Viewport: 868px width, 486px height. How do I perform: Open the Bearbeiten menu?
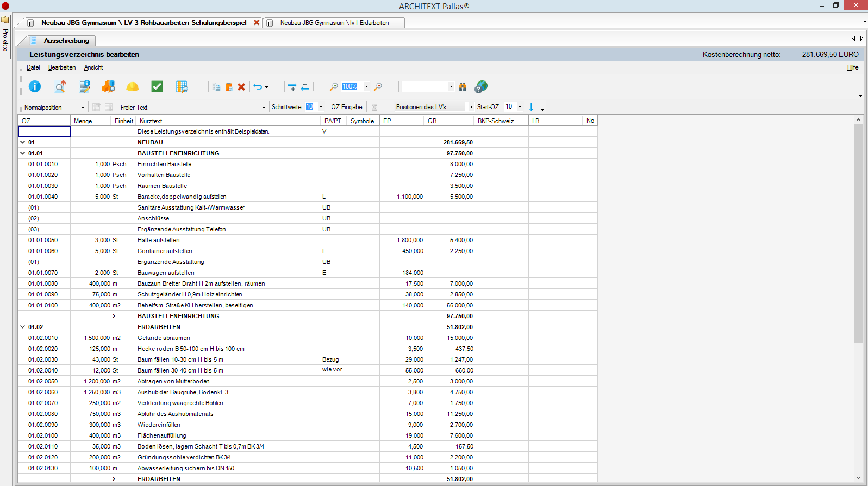[62, 67]
